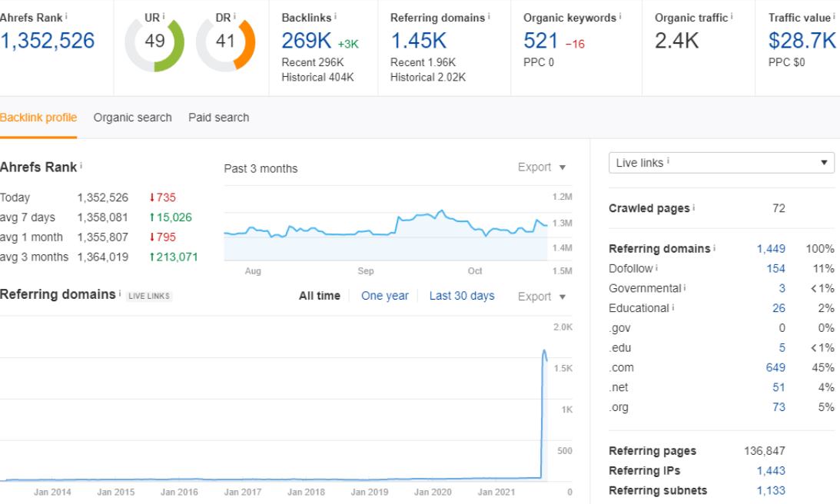The height and width of the screenshot is (504, 840).
Task: Open the Live links dropdown
Action: coord(721,163)
